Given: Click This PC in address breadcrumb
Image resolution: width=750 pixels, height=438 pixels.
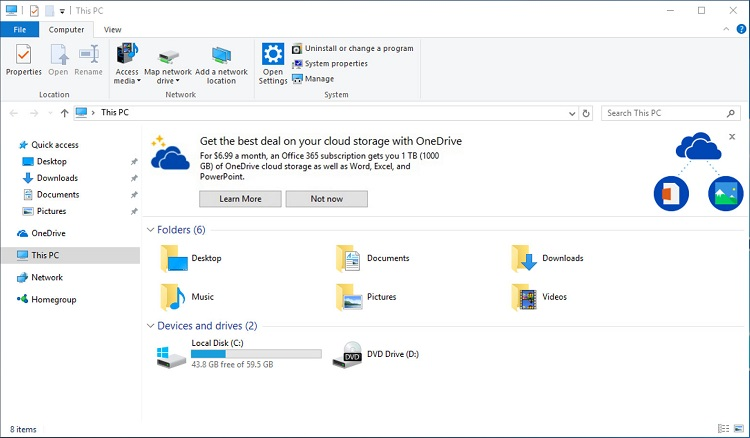Looking at the screenshot, I should (x=115, y=113).
